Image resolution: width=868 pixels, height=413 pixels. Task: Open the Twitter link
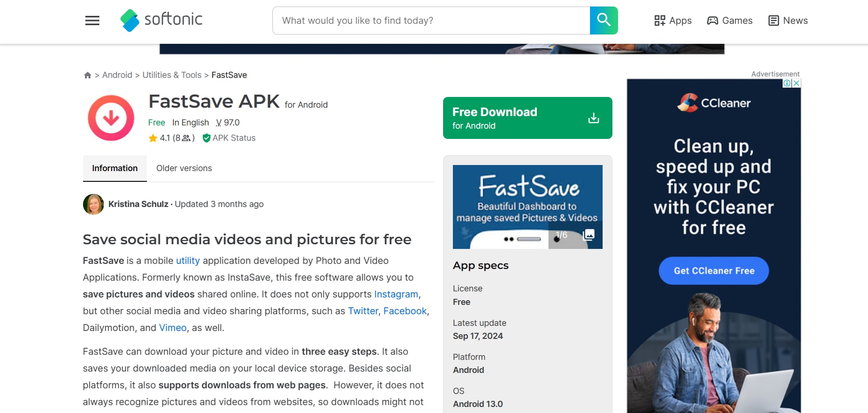[x=363, y=311]
